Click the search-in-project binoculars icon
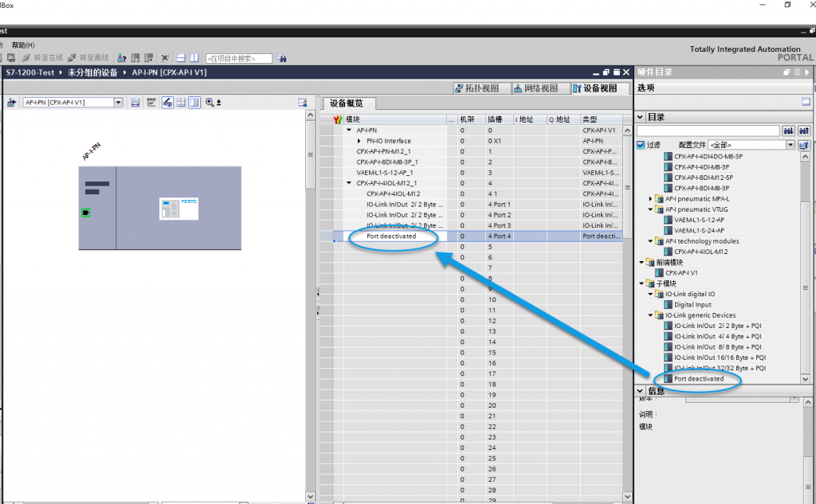 click(281, 58)
